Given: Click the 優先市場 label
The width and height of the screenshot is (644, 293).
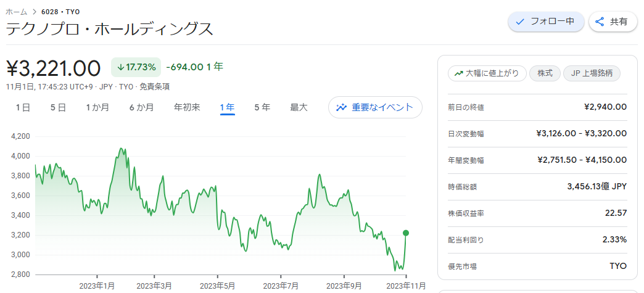Looking at the screenshot, I should coord(463,266).
